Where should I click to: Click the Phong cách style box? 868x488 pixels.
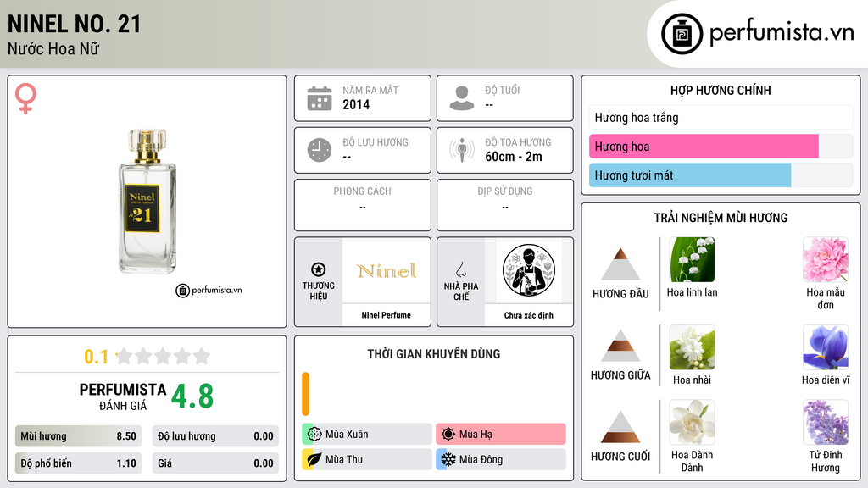[363, 205]
